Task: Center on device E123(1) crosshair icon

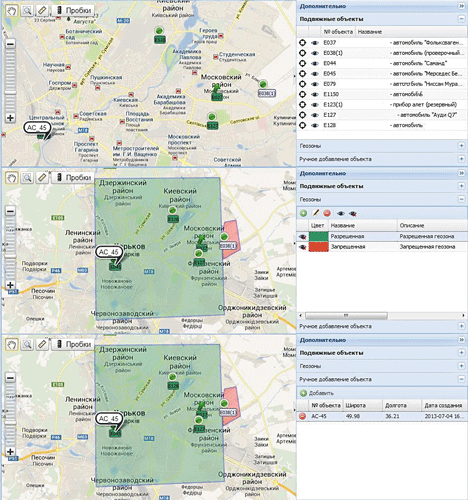Action: 302,105
